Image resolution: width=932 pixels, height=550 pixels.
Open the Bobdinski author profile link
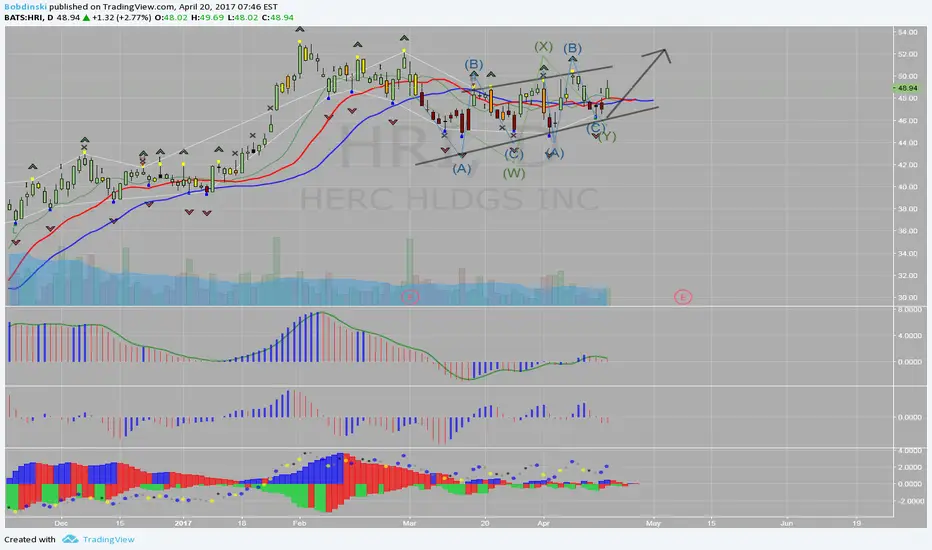tap(26, 7)
